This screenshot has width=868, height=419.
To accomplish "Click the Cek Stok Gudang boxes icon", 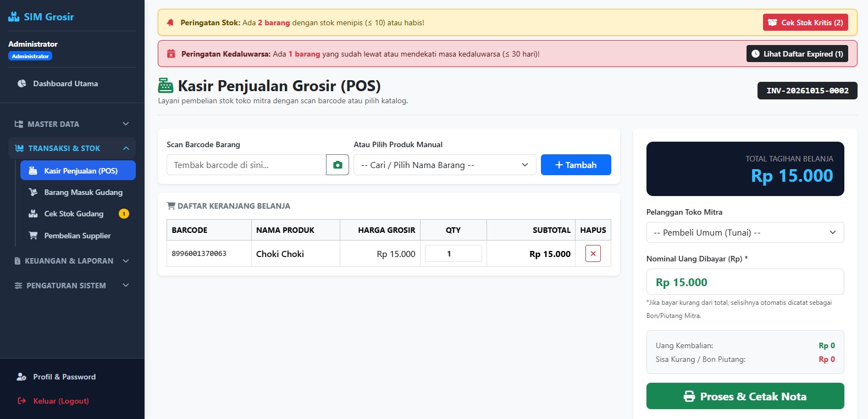I will pyautogui.click(x=33, y=214).
